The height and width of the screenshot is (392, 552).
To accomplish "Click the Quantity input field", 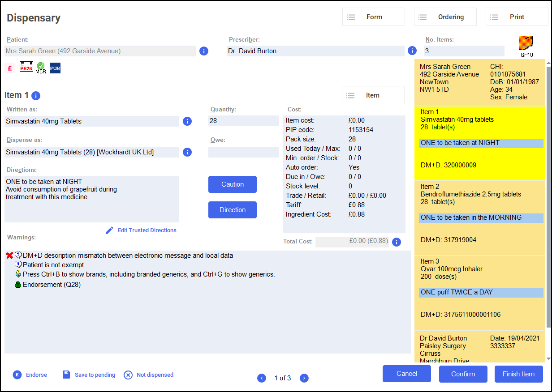I will 243,121.
